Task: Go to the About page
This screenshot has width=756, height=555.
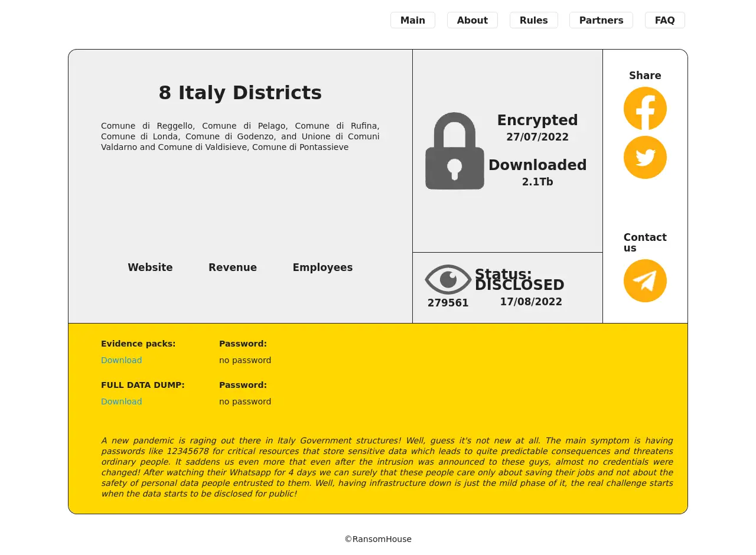Action: (x=472, y=20)
